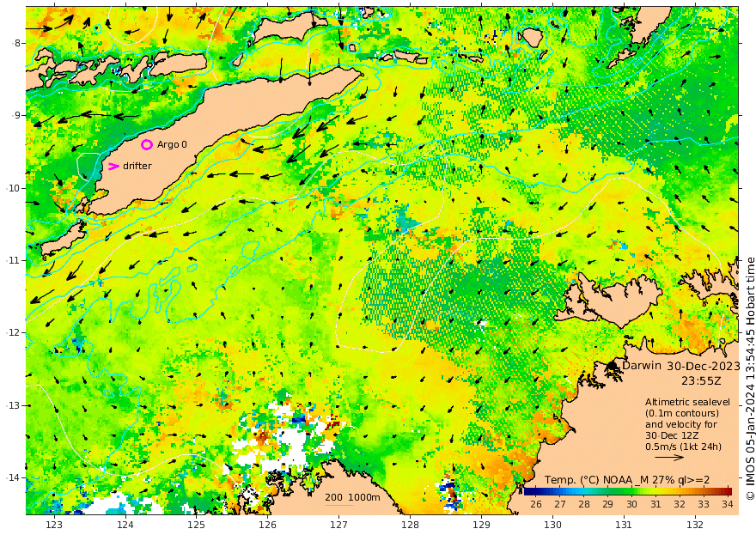This screenshot has width=756, height=541.
Task: Click the cyan 200 1000m depth contour sample line
Action: click(339, 505)
